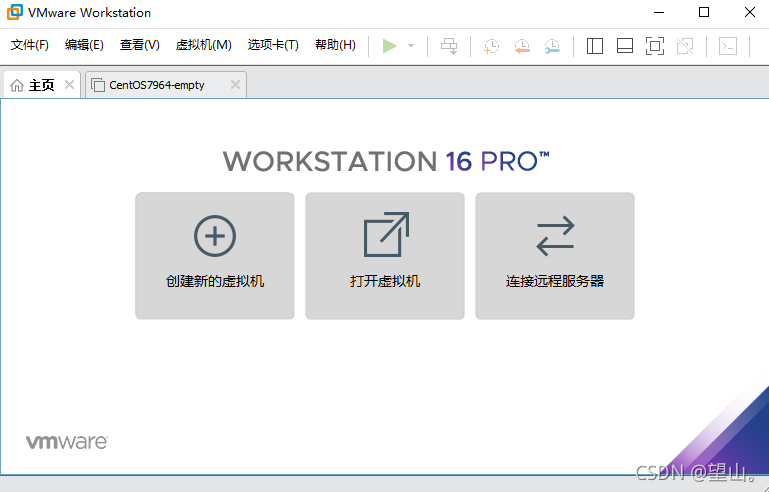The width and height of the screenshot is (769, 492).
Task: Open the 查看(V) menu
Action: click(140, 45)
